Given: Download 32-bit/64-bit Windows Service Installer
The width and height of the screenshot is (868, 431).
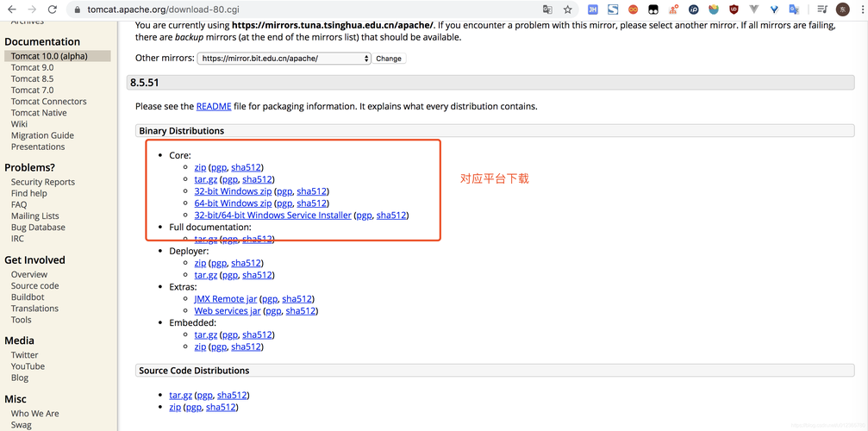Looking at the screenshot, I should point(273,215).
